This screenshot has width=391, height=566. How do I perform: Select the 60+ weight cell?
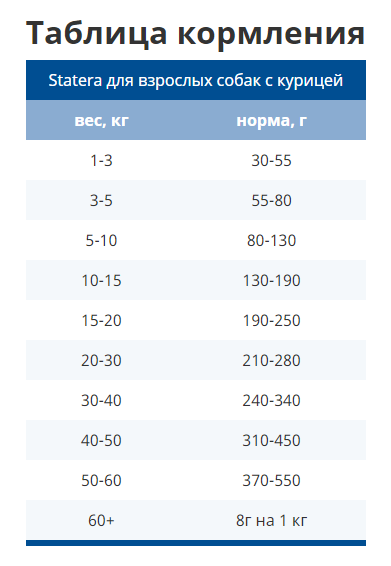[x=101, y=521]
